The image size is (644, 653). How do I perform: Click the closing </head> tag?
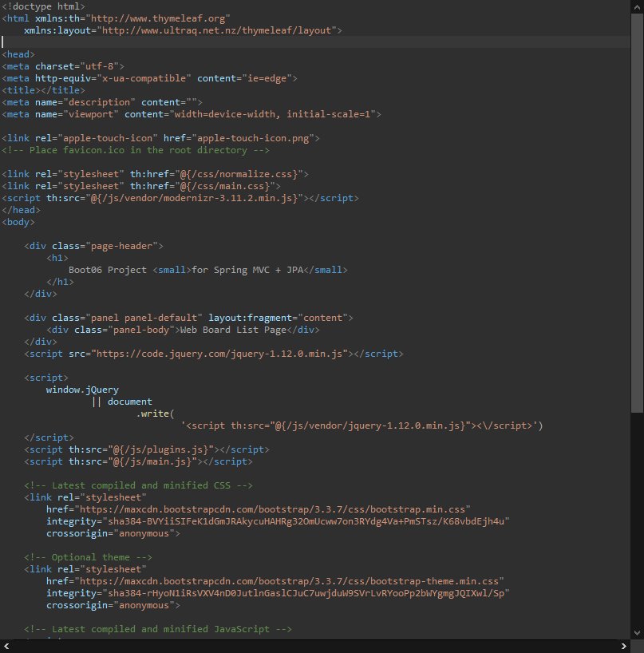point(22,210)
